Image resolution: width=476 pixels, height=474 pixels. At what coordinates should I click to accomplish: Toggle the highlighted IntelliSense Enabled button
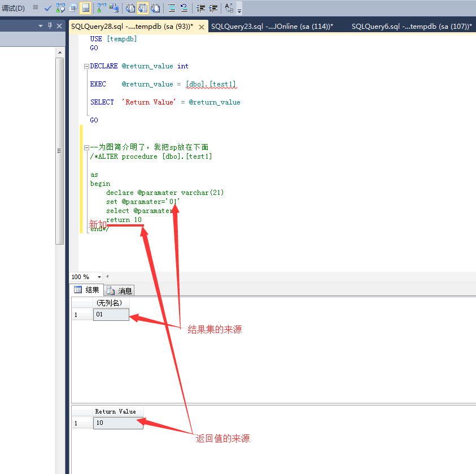click(86, 8)
